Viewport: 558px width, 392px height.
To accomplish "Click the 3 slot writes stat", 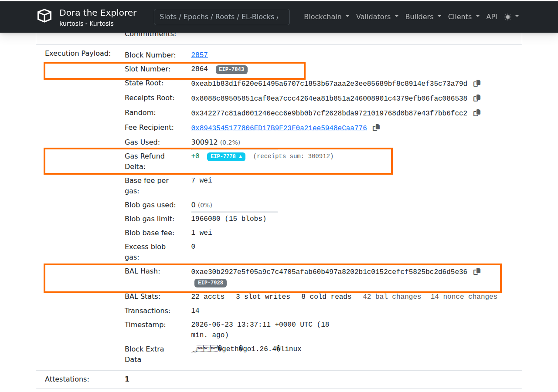I will tap(263, 297).
